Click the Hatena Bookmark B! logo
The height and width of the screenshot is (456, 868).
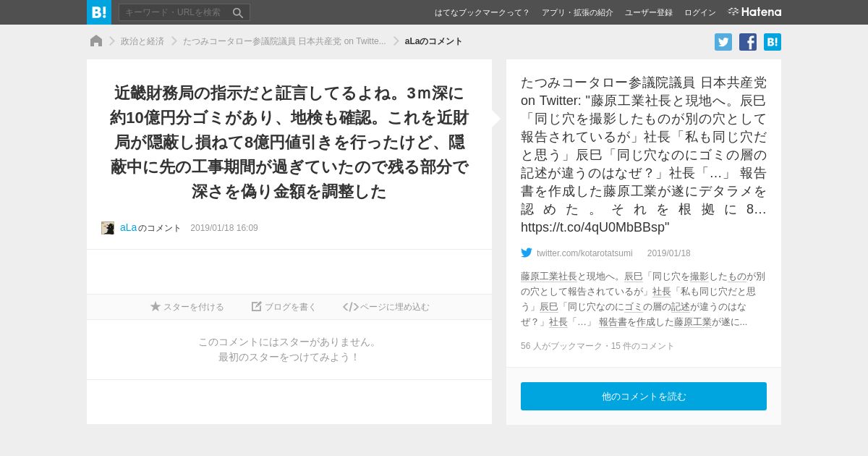99,12
